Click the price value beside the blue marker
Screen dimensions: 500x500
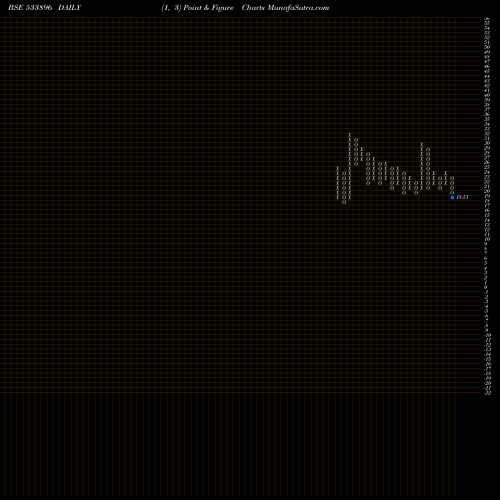(462, 197)
